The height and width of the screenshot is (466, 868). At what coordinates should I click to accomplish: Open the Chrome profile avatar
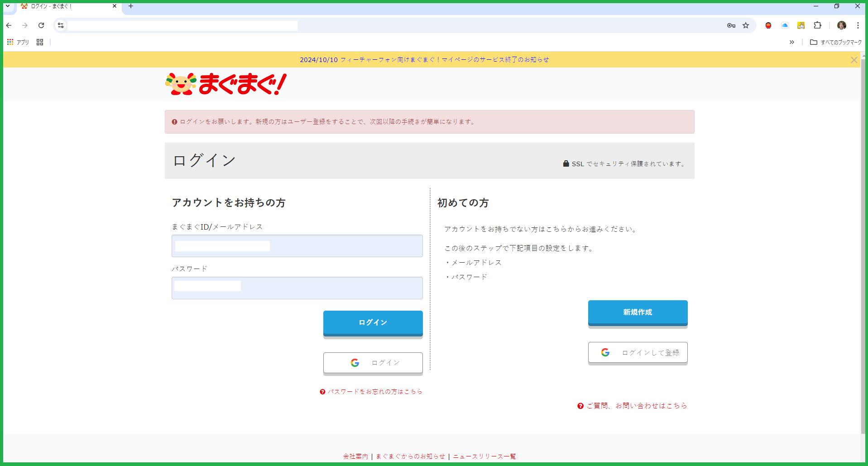click(842, 25)
